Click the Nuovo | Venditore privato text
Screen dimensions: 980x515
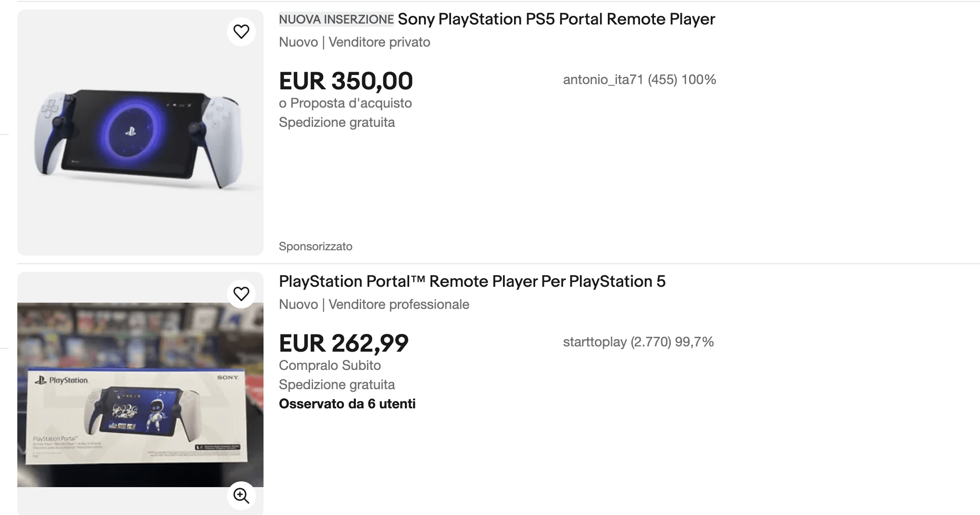click(x=354, y=42)
